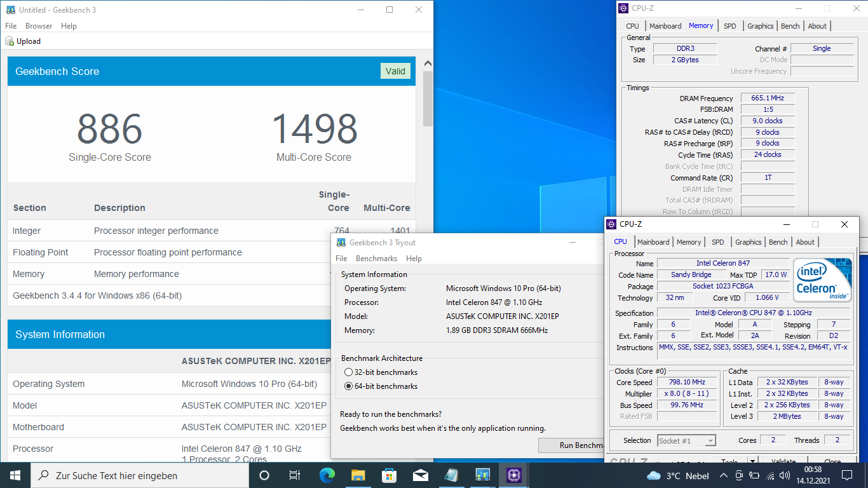Select CPU tab in the Memory CPU-Z window
Image resolution: width=868 pixels, height=488 pixels.
click(x=632, y=26)
